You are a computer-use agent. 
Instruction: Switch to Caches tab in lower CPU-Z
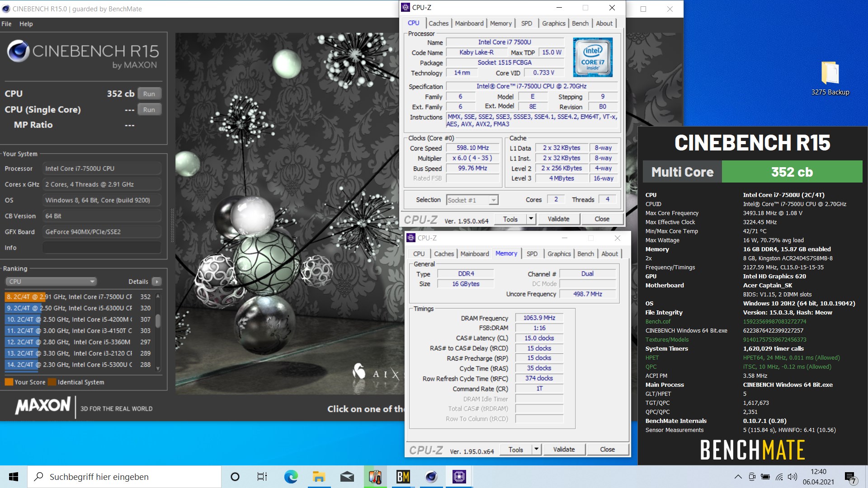click(443, 254)
